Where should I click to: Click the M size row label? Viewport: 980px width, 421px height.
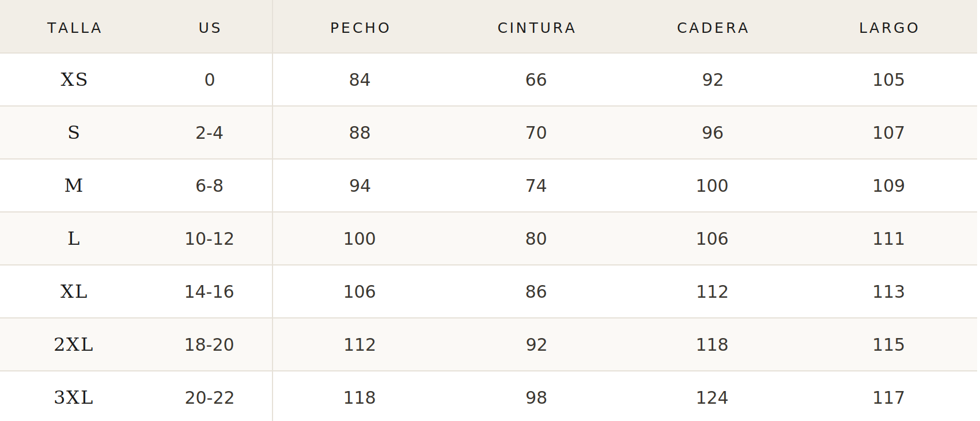click(x=74, y=185)
